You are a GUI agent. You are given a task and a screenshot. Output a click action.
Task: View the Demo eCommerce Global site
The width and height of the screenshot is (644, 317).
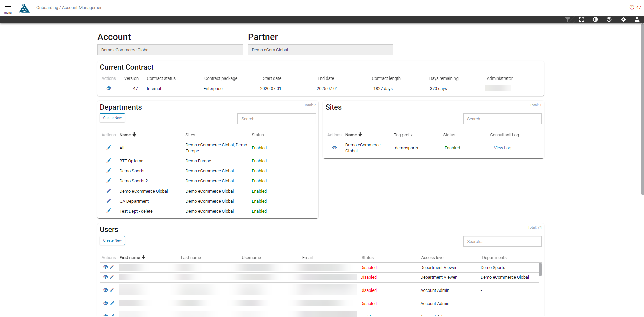point(334,148)
